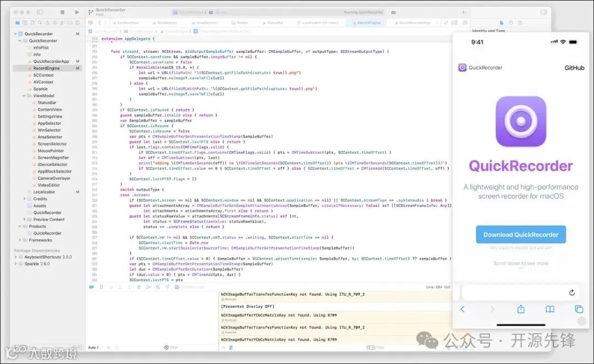This screenshot has width=594, height=364.
Task: Collapse the Products group
Action: tap(20, 226)
